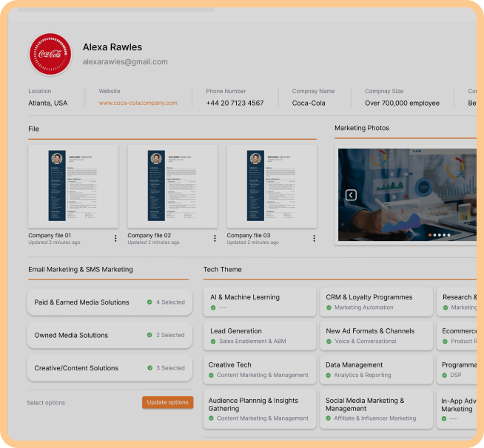Click the Coca-Cola logo avatar

(x=50, y=54)
